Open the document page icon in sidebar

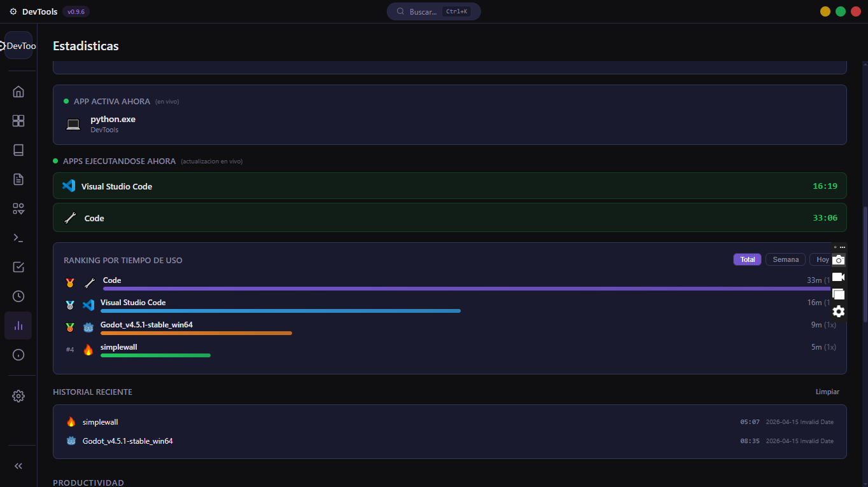click(18, 179)
